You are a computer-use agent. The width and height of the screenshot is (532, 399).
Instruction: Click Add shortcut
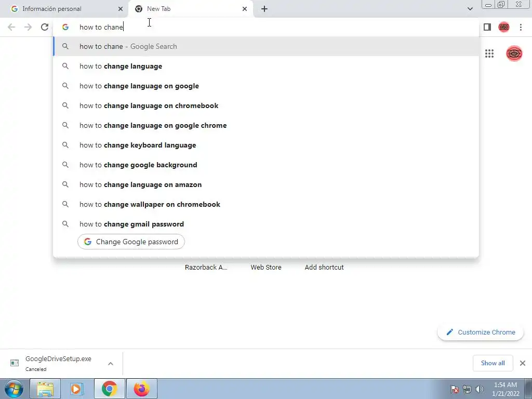pos(324,268)
